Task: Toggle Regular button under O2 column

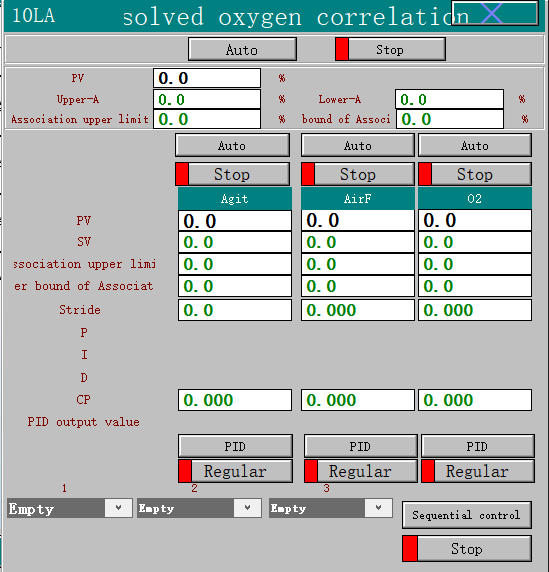Action: click(x=478, y=471)
